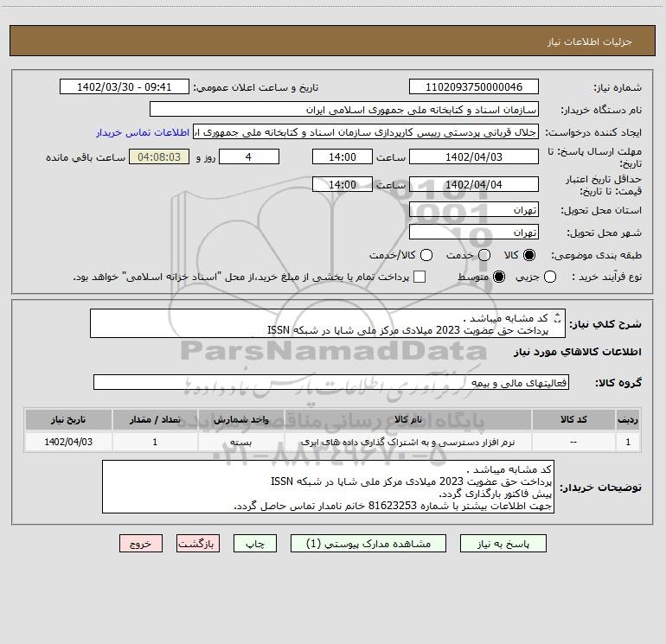
Task: Click the بسته unit cell
Action: coord(240,442)
